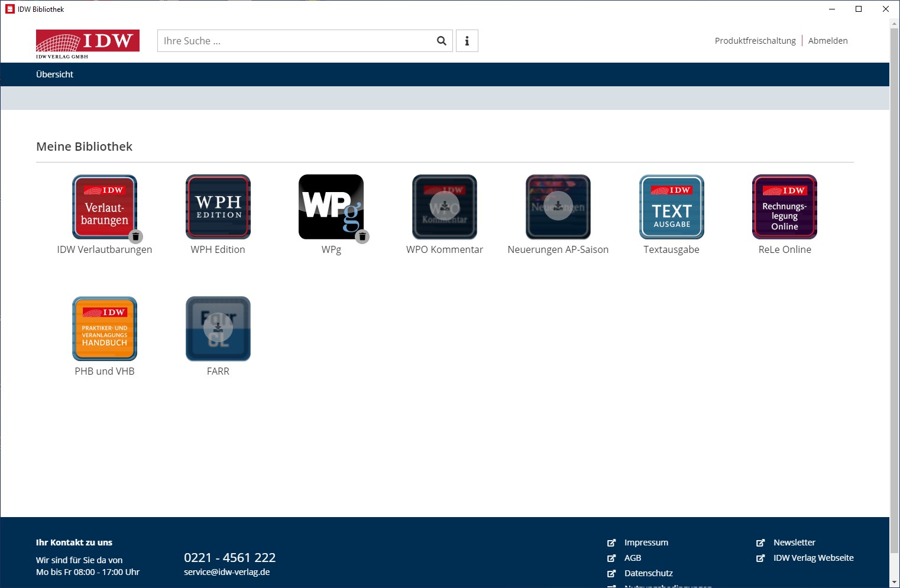Viewport: 900px width, 588px height.
Task: Open the Datenschutz footer link
Action: (x=649, y=573)
